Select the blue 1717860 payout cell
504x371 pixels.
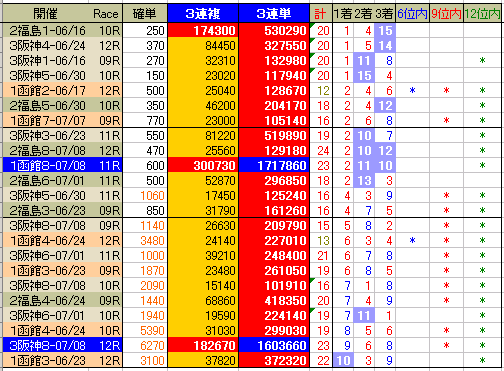pyautogui.click(x=274, y=166)
